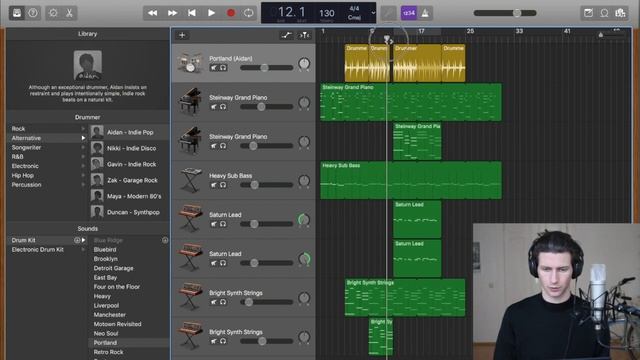This screenshot has width=640, height=360.
Task: Open the Note Pad button
Action: pos(588,13)
